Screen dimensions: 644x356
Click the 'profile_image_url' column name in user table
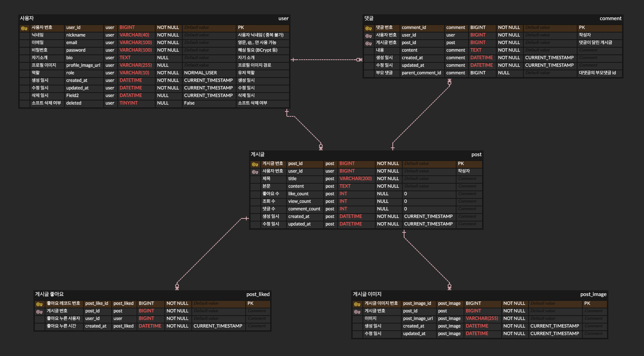pyautogui.click(x=83, y=65)
